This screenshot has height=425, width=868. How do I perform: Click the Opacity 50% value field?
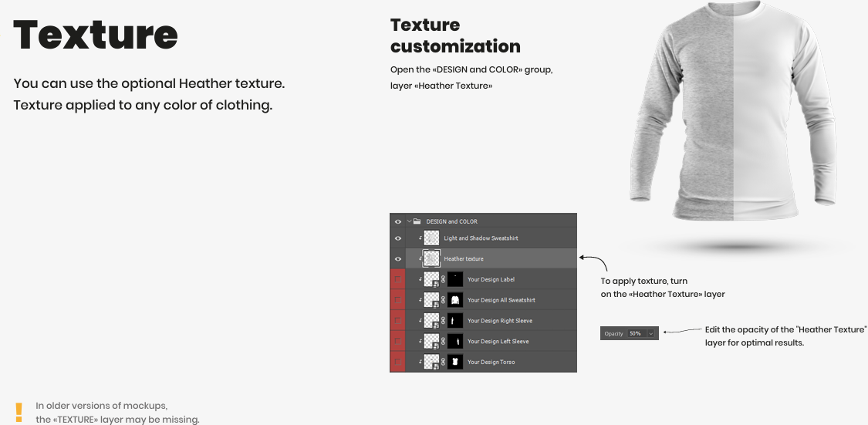[637, 334]
